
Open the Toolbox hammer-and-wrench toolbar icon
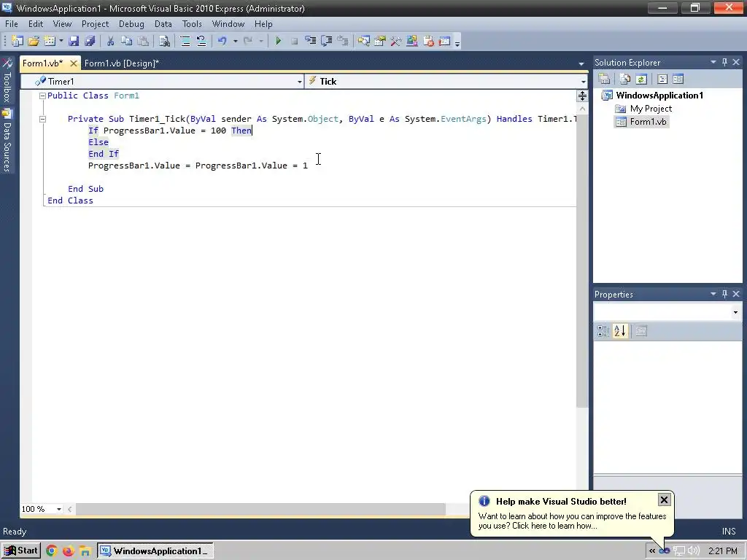coord(396,42)
